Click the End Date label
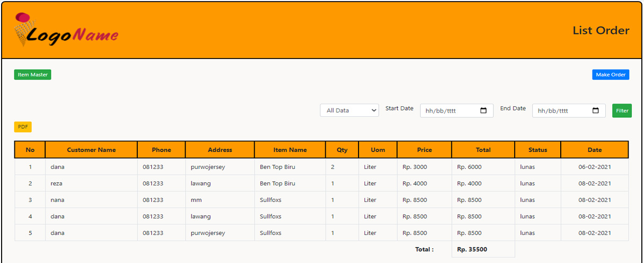 pyautogui.click(x=513, y=108)
